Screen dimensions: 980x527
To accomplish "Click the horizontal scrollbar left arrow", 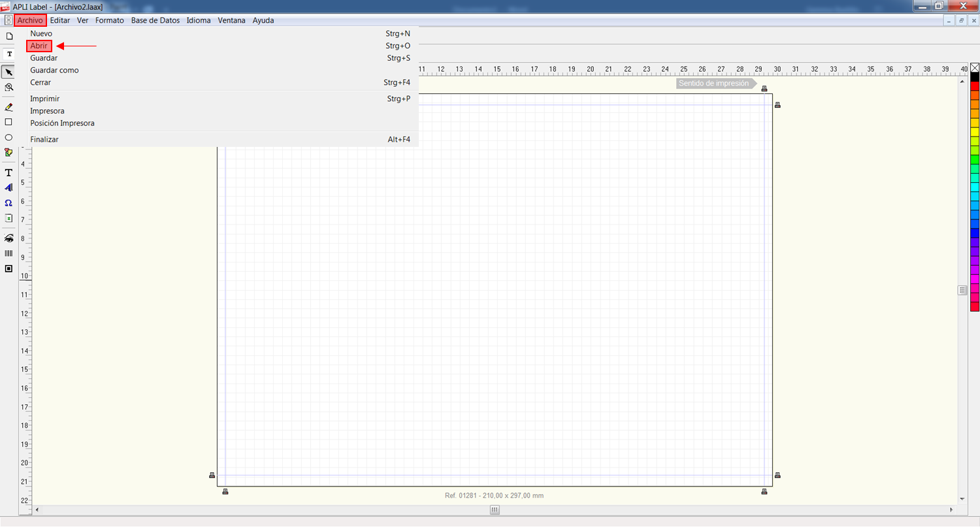I will (37, 509).
